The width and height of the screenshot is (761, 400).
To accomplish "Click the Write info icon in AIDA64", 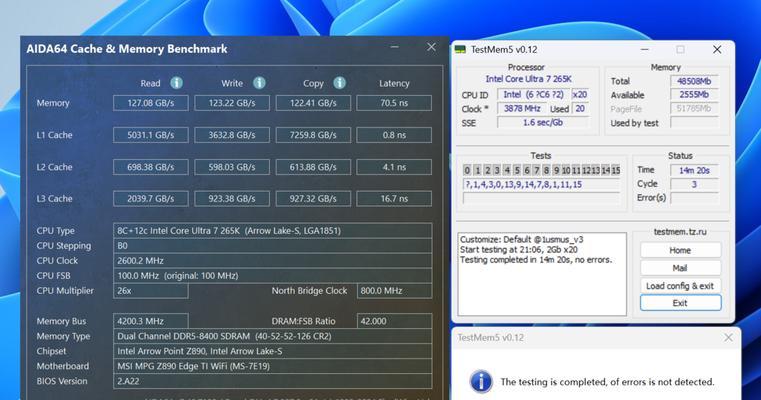I will [259, 83].
